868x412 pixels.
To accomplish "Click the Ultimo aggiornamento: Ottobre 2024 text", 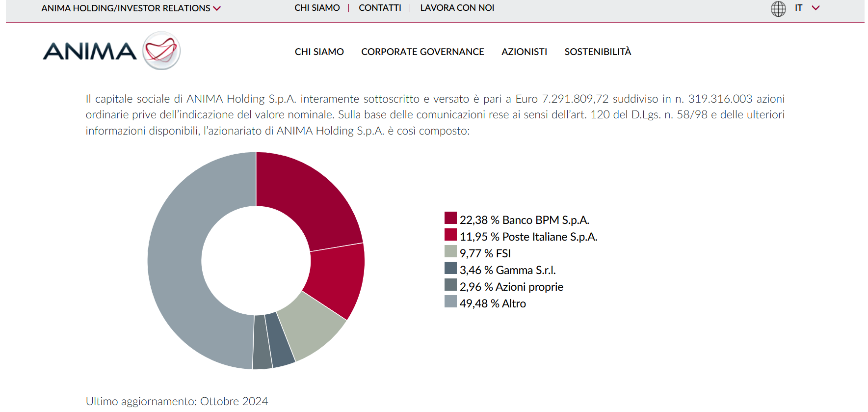I will pos(177,402).
